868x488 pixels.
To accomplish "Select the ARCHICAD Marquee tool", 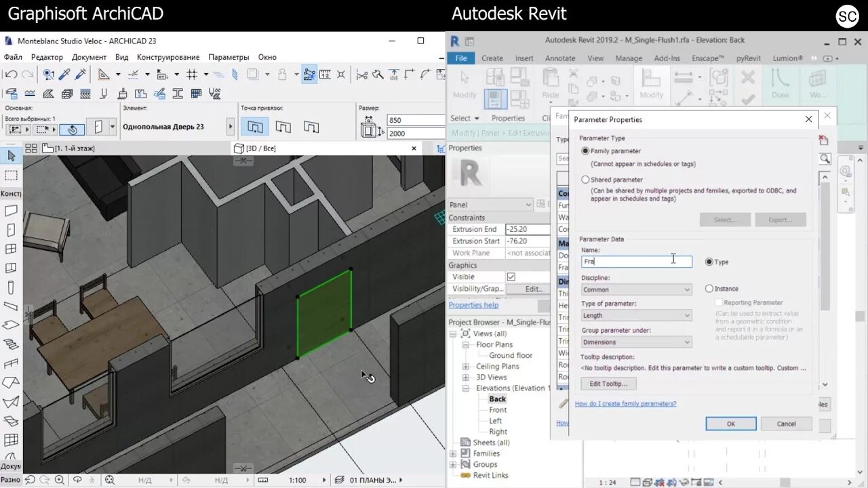I will pyautogui.click(x=11, y=176).
